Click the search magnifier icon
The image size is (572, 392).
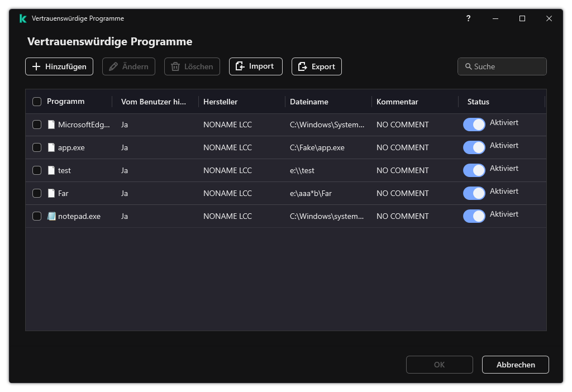point(468,66)
